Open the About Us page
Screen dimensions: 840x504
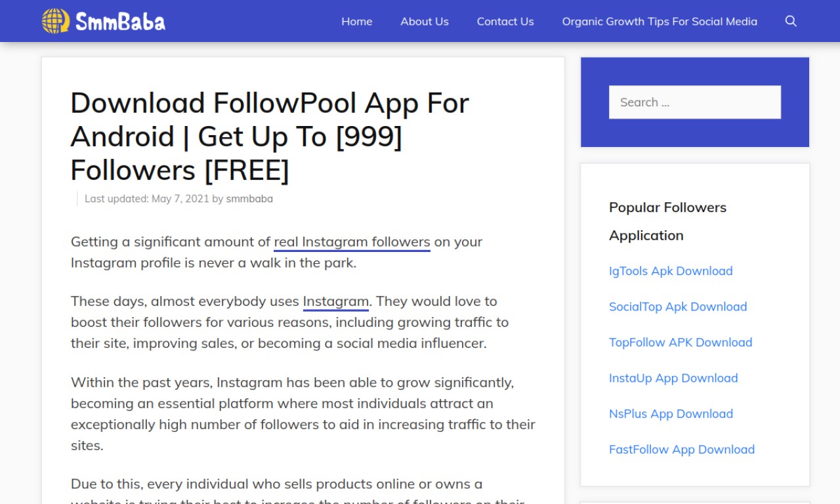point(425,21)
